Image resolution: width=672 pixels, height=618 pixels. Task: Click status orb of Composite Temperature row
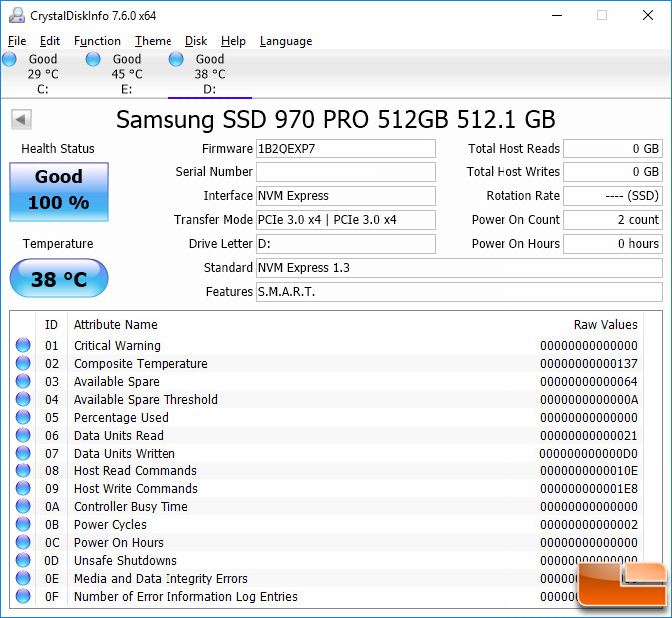pyautogui.click(x=23, y=363)
